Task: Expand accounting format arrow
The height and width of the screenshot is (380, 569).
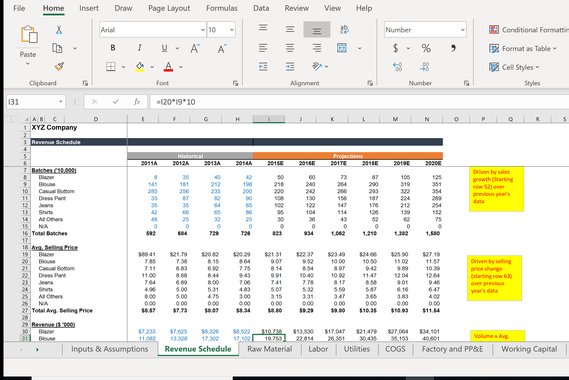Action: 408,48
